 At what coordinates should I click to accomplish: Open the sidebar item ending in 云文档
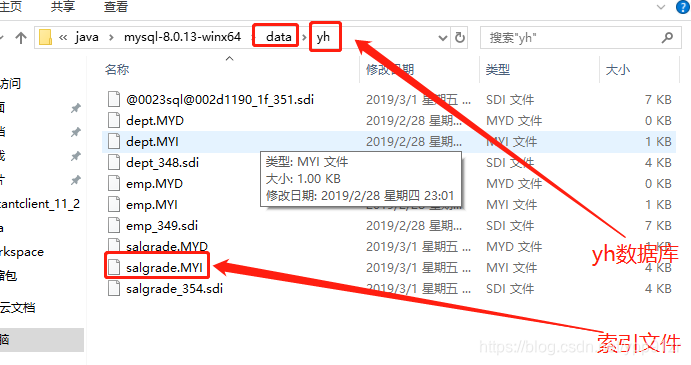coord(18,308)
